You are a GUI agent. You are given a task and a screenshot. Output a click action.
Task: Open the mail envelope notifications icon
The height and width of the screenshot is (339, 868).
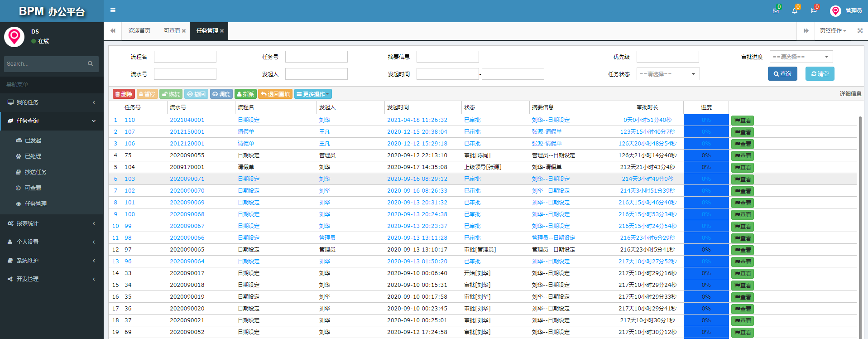(776, 10)
